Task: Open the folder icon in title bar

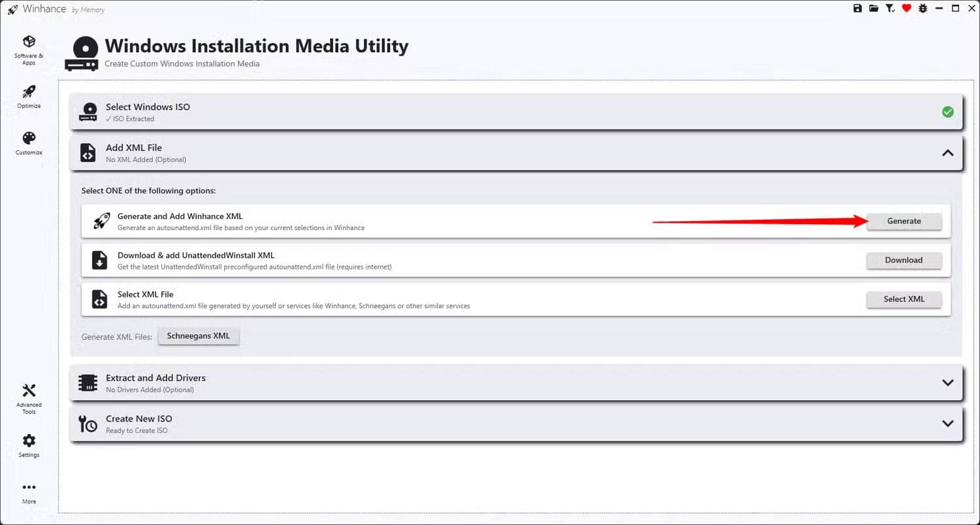Action: tap(874, 8)
